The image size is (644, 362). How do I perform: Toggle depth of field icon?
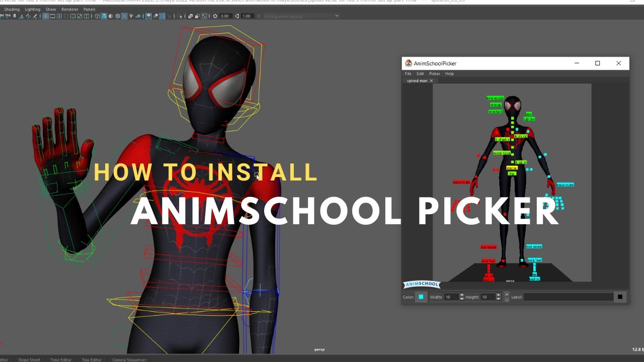coord(169,16)
